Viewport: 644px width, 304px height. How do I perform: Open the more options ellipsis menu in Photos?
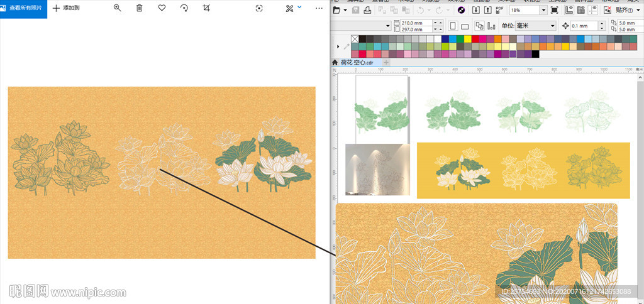(x=319, y=8)
